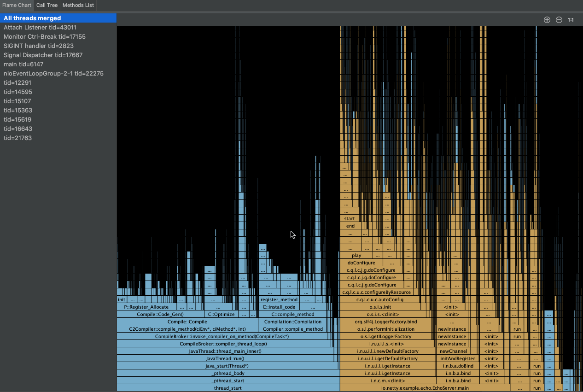Open the Methods List tab
583x392 pixels.
77,5
